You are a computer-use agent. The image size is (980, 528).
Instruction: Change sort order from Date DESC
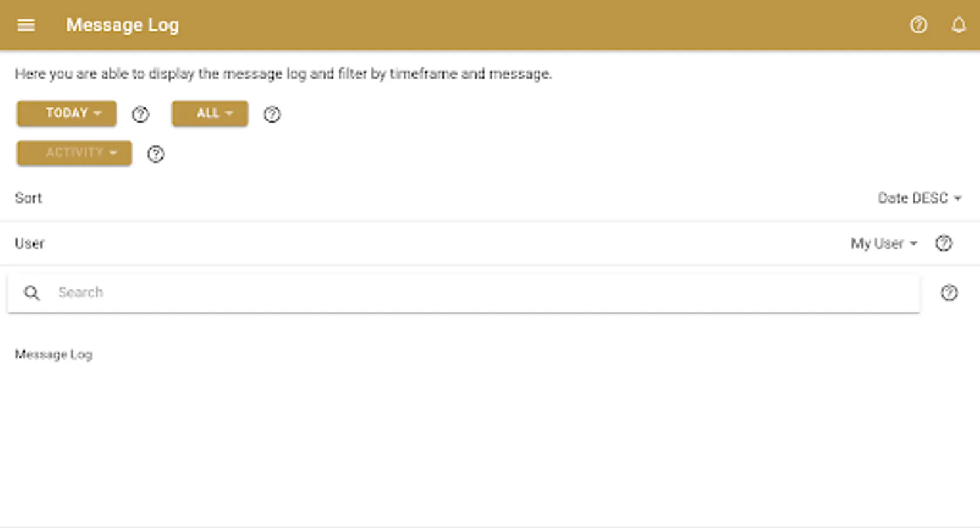pos(920,198)
